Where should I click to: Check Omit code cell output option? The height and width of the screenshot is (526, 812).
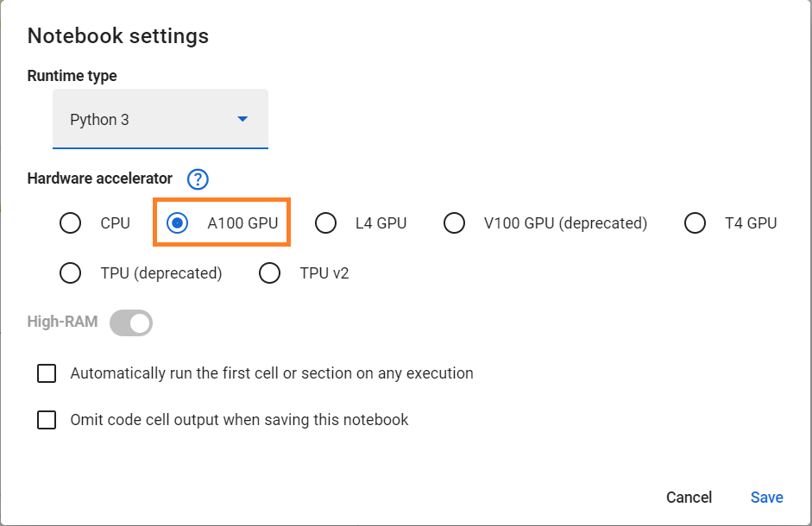point(47,420)
